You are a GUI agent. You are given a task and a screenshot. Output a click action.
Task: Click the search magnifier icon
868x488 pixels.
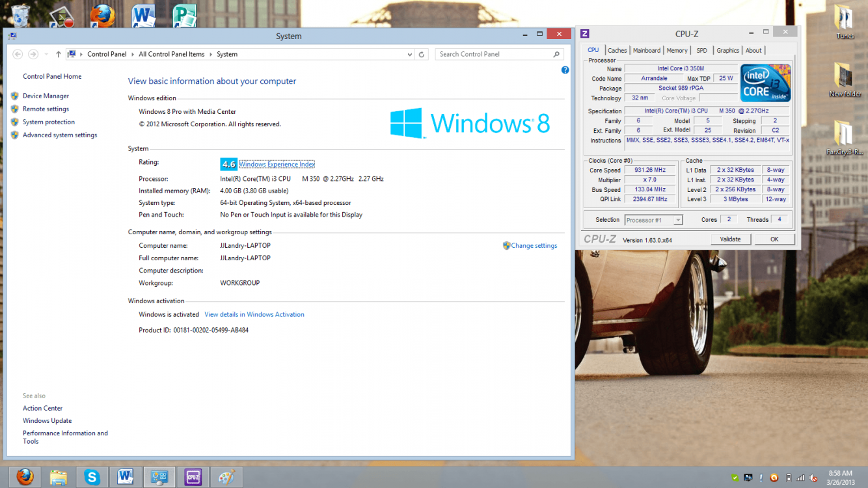coord(556,54)
